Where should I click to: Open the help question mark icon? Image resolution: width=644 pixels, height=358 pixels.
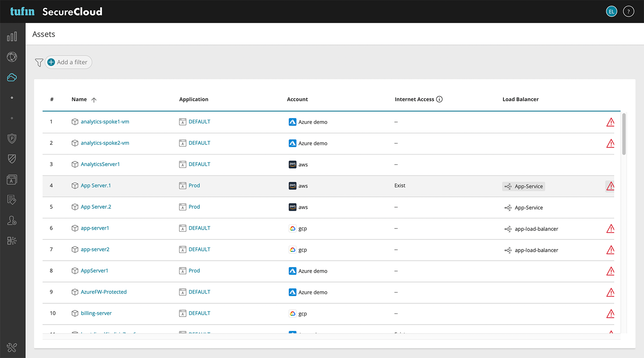click(x=628, y=12)
